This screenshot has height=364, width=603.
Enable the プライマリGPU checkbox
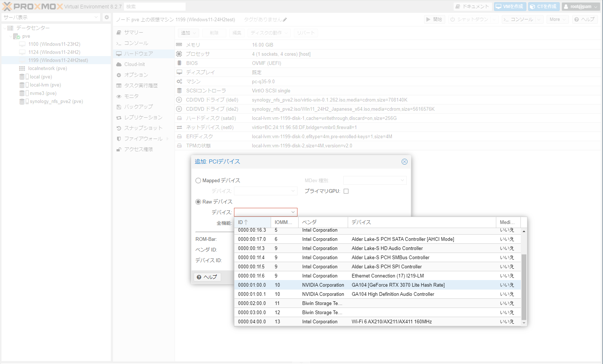[346, 191]
